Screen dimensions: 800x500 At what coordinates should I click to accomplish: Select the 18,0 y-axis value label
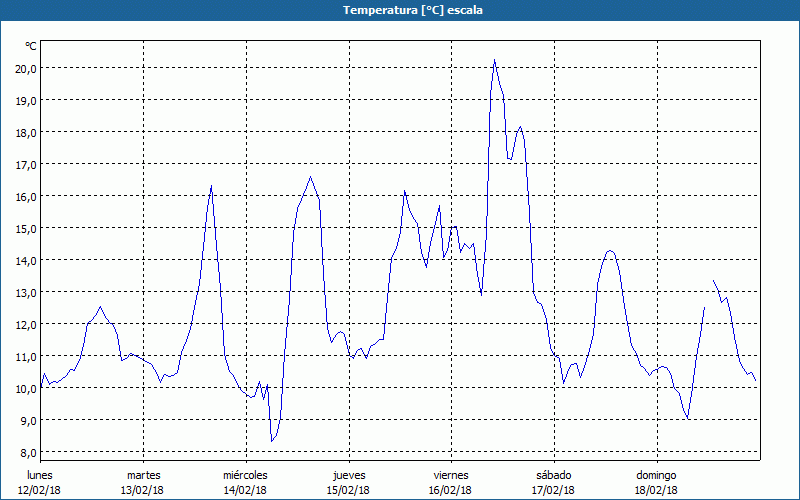pos(25,132)
